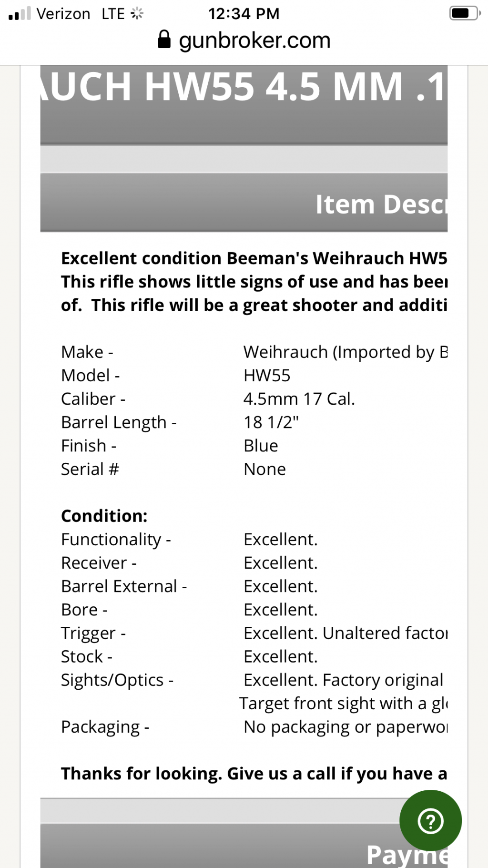Image resolution: width=488 pixels, height=868 pixels.
Task: Tap the battery icon in status bar
Action: [465, 13]
